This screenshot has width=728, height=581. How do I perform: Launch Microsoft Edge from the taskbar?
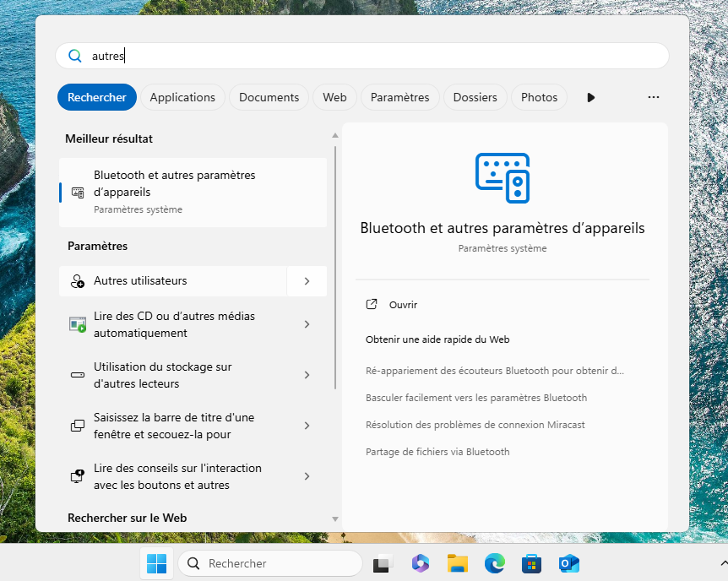[494, 563]
